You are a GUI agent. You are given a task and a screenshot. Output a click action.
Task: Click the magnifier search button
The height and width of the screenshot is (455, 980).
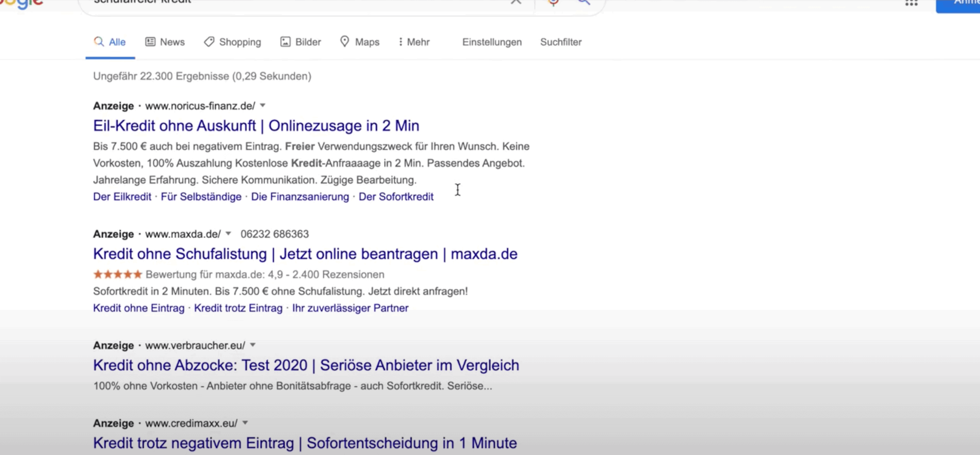tap(584, 2)
